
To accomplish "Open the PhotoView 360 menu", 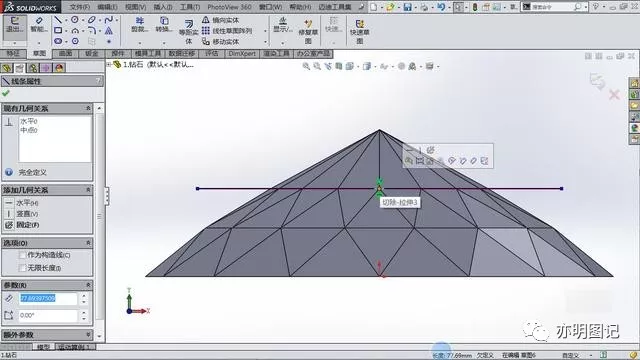I will pyautogui.click(x=229, y=7).
